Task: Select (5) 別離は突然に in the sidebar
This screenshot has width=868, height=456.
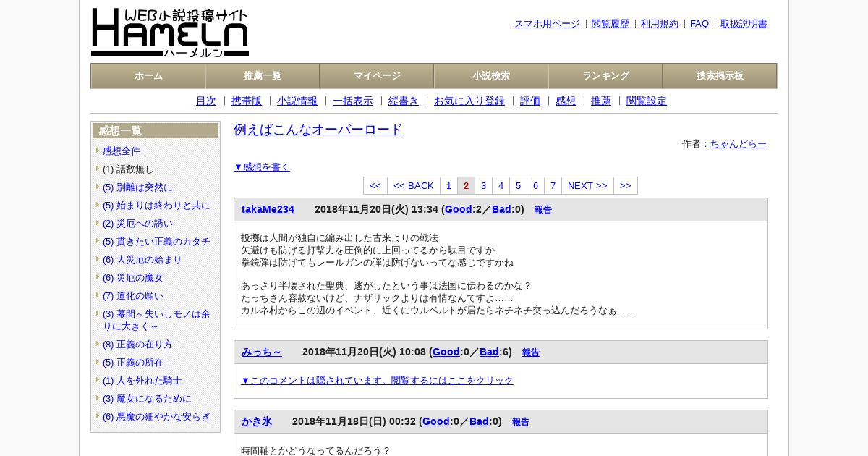Action: (x=137, y=187)
